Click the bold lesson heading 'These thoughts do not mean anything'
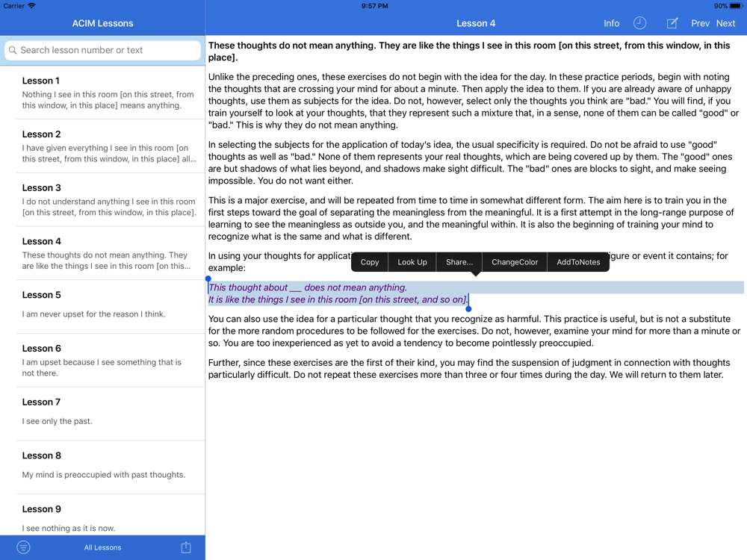The width and height of the screenshot is (747, 560). click(x=469, y=52)
